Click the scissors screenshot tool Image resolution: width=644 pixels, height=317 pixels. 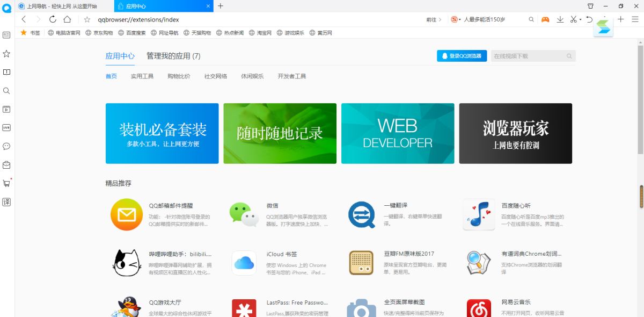point(573,19)
